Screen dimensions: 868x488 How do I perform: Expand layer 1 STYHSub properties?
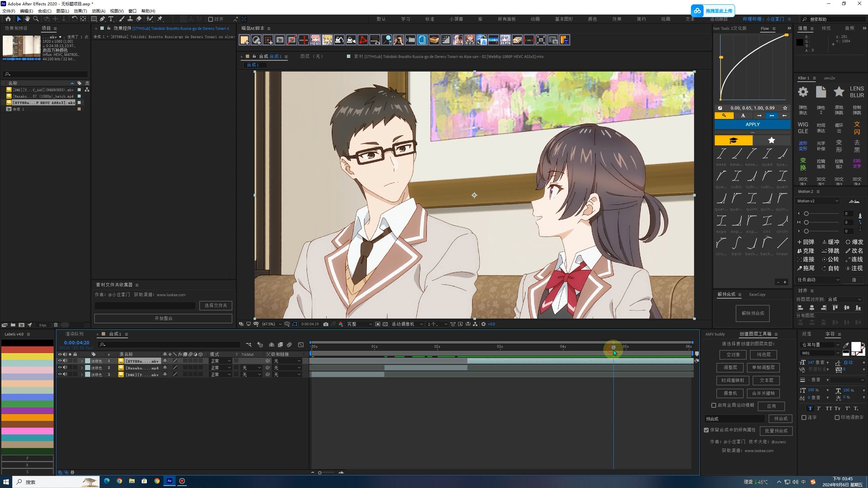[81, 361]
